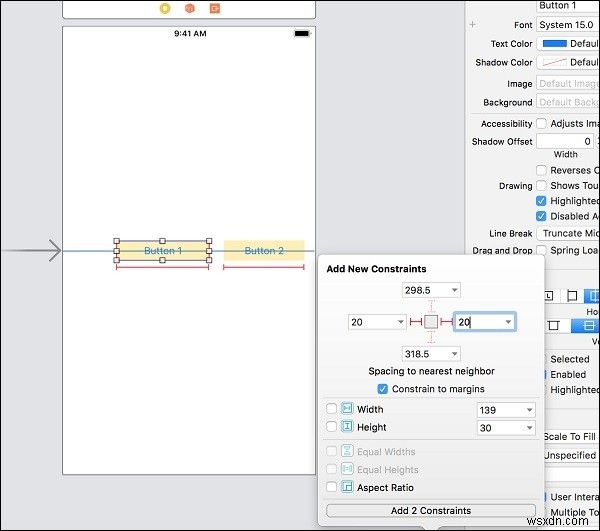Screen dimensions: 600x531
Task: Click the Height constraint icon
Action: coord(347,426)
